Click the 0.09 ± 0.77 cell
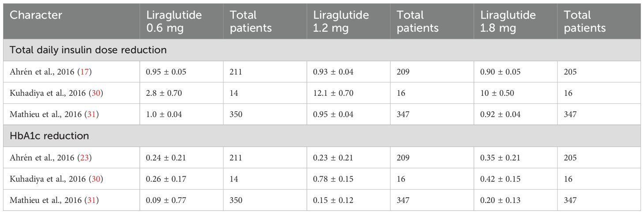 167,200
